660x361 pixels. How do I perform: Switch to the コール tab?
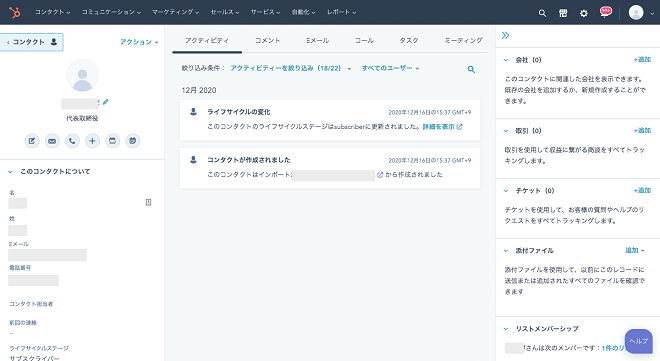coord(364,40)
